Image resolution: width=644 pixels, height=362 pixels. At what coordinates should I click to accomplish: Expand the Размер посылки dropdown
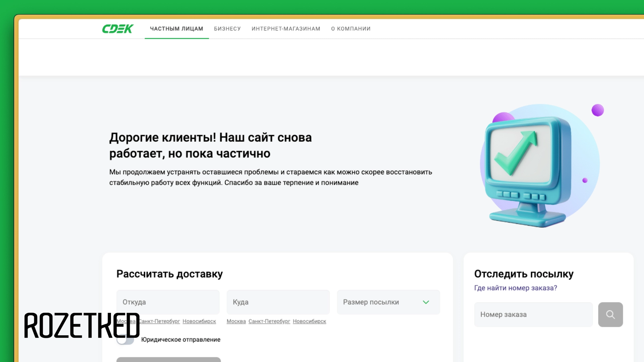tap(388, 302)
